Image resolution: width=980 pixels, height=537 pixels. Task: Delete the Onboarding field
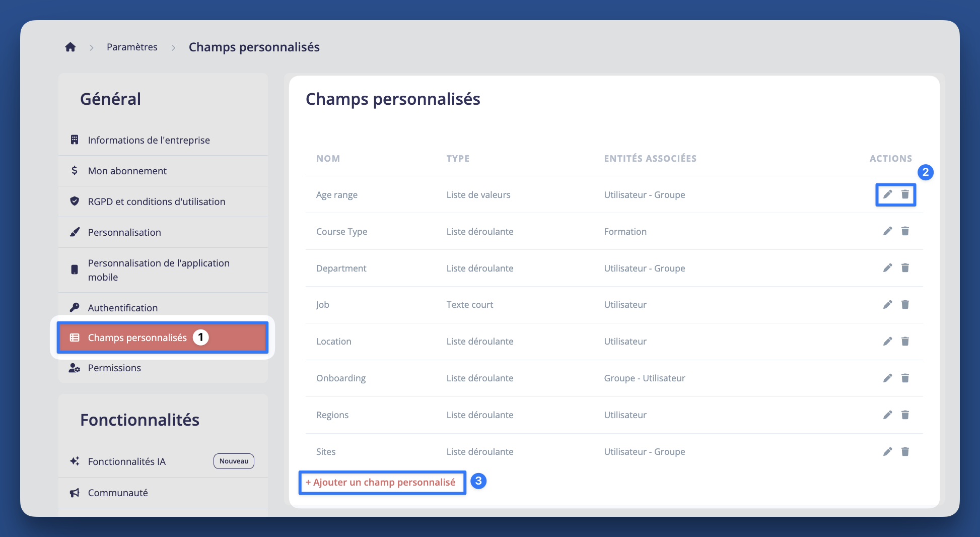905,378
